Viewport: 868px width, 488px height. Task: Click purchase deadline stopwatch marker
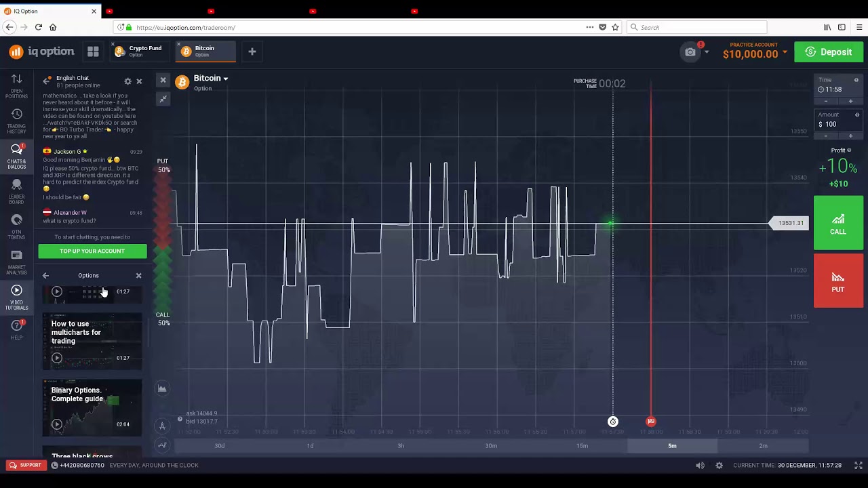[613, 422]
